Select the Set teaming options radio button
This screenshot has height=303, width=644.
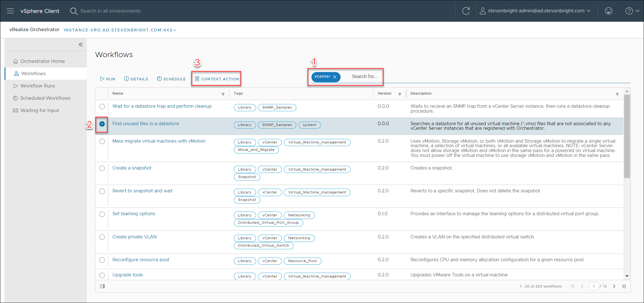coord(102,214)
